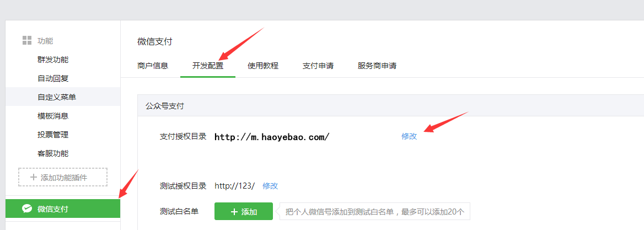
Task: Click the plus icon in 添加功能插件
Action: (x=34, y=178)
